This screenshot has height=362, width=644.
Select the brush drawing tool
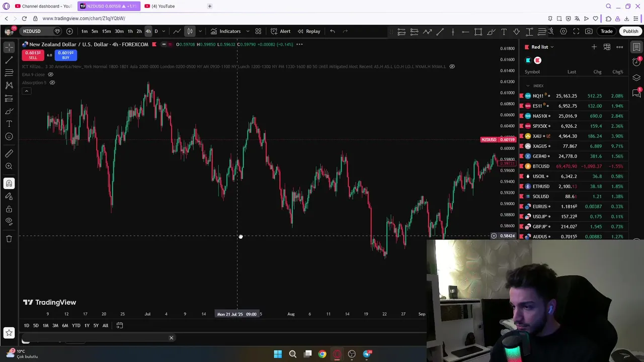9,111
